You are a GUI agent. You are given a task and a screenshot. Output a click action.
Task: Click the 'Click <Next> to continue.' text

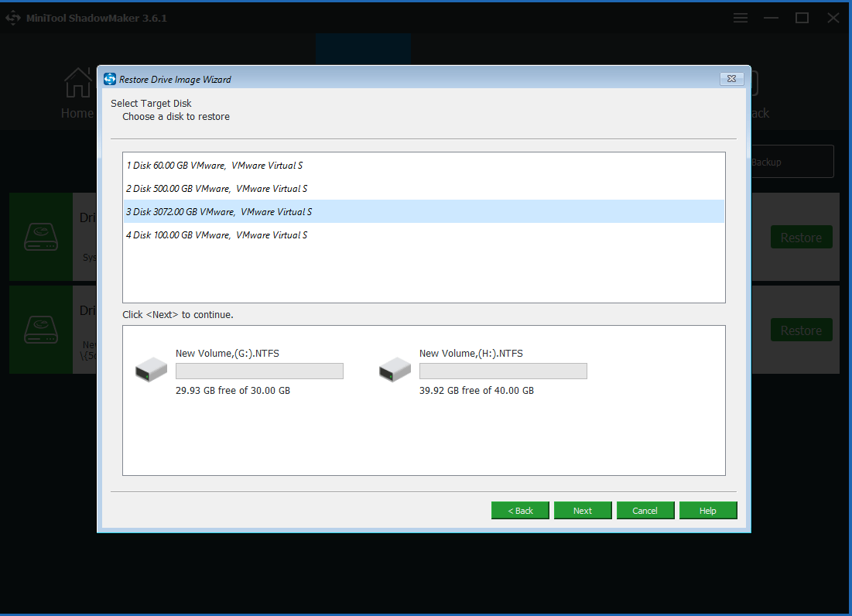pos(178,314)
